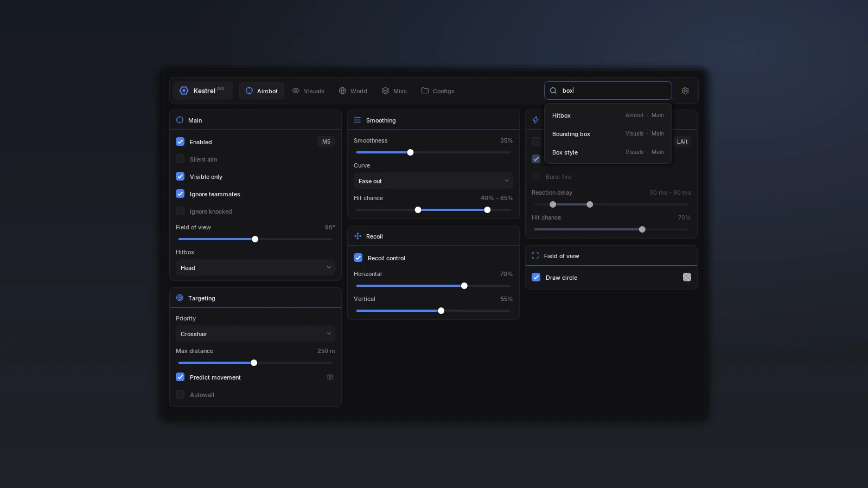Toggle the Recoil control checkbox
The image size is (868, 488).
358,258
